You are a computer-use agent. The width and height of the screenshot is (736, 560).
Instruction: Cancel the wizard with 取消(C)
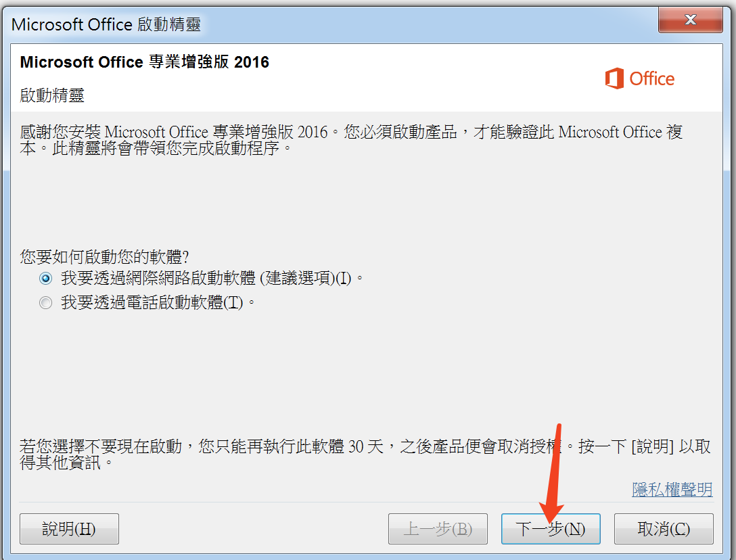[x=664, y=529]
